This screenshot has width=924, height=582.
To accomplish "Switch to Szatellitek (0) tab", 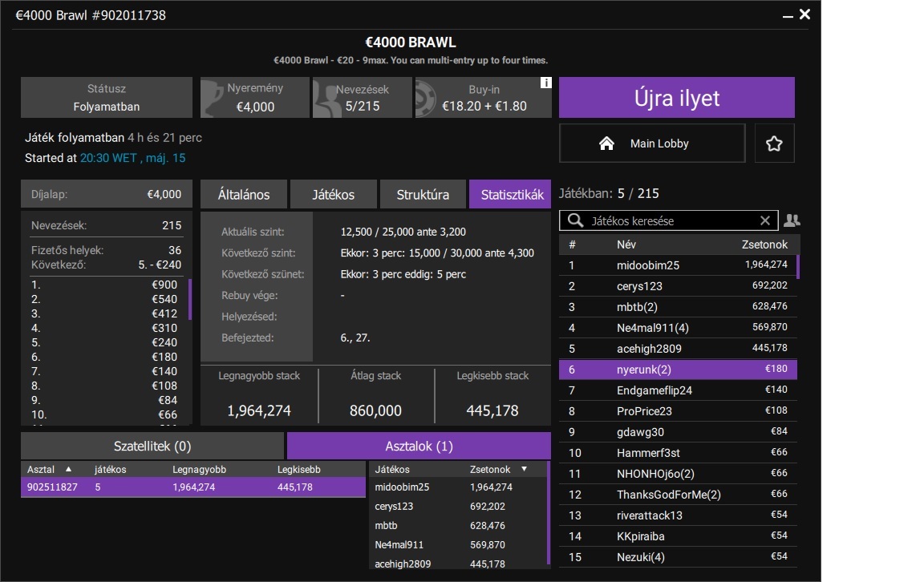I will [152, 446].
